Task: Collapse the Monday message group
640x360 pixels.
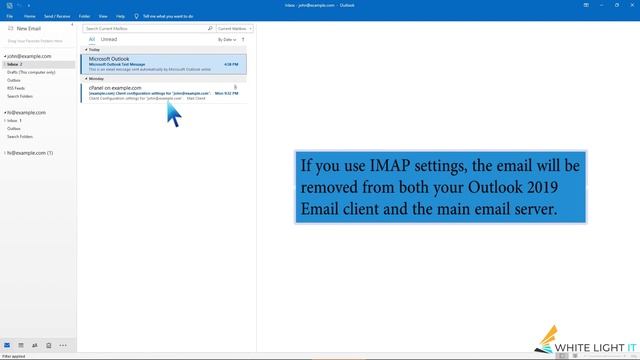Action: pyautogui.click(x=86, y=78)
